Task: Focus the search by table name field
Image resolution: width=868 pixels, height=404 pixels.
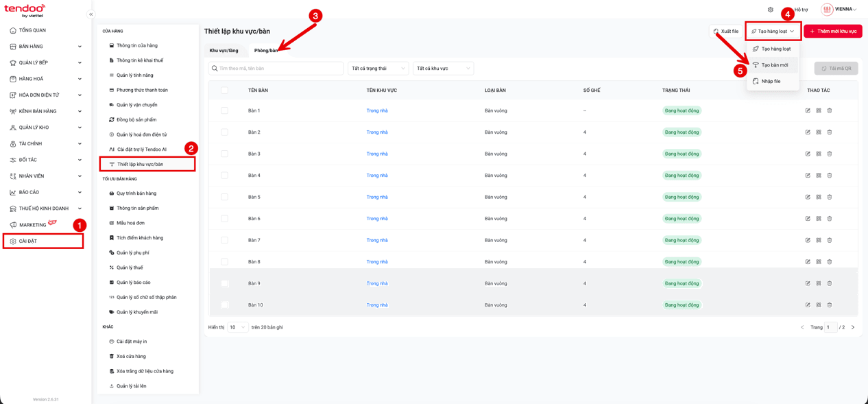Action: pos(276,69)
